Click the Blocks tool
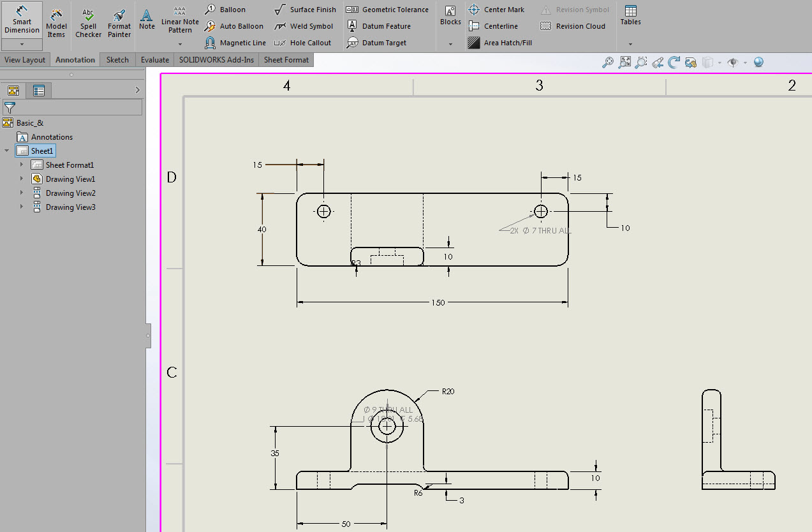Screen dimensions: 812x532 450,16
